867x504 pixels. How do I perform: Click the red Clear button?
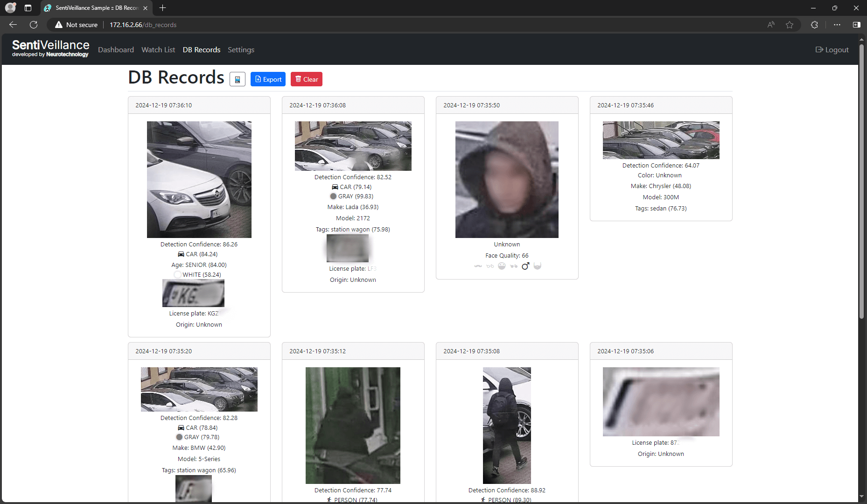306,79
